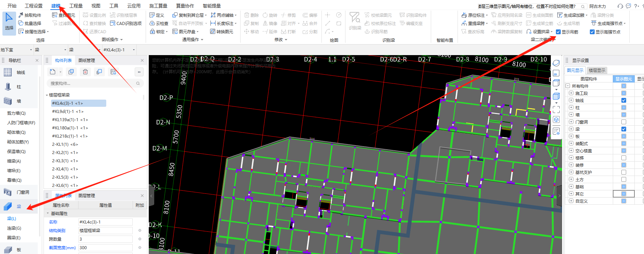Screen dimensions: 644x254
Task: Click the 重提梁跨 button
Action: click(x=474, y=23)
